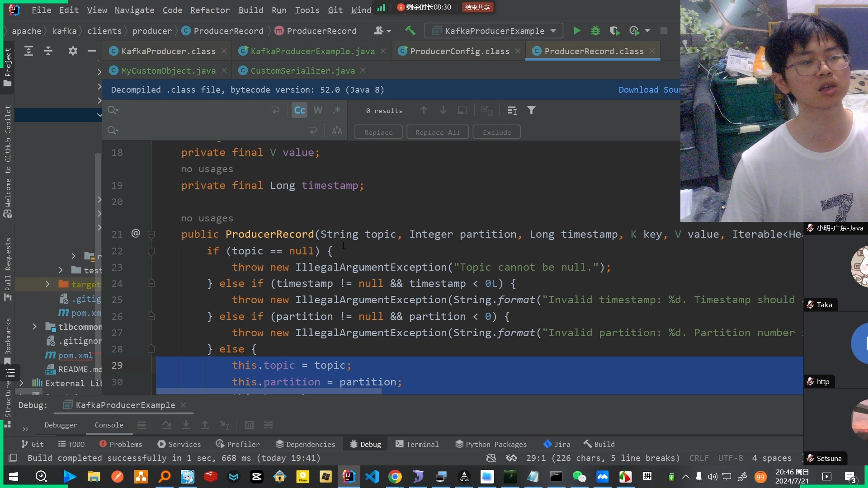Click the step into debugger icon

pos(186,425)
